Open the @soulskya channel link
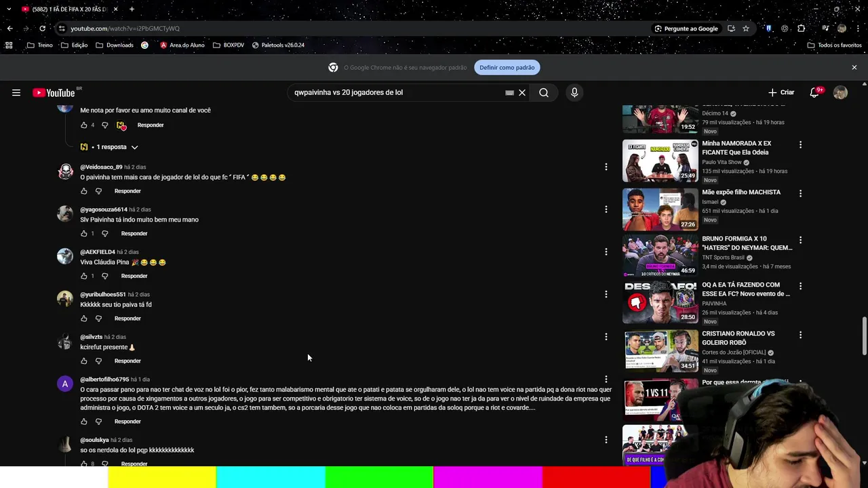Image resolution: width=868 pixels, height=488 pixels. pos(94,440)
